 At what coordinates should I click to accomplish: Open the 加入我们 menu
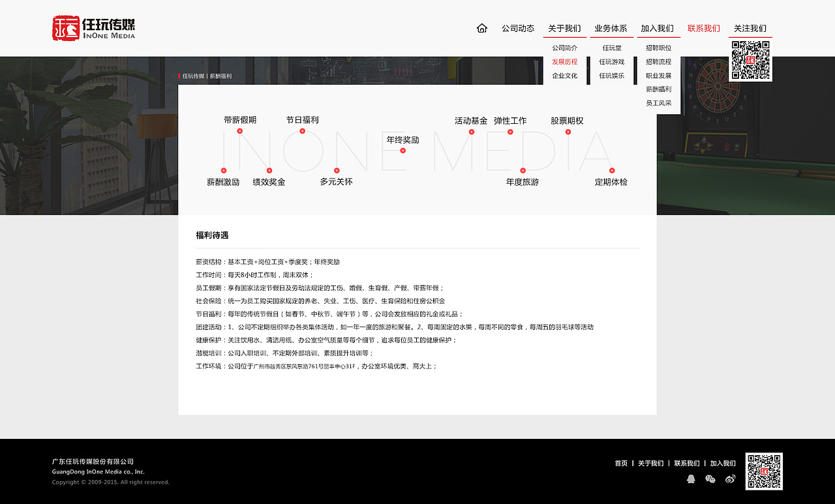pos(657,28)
